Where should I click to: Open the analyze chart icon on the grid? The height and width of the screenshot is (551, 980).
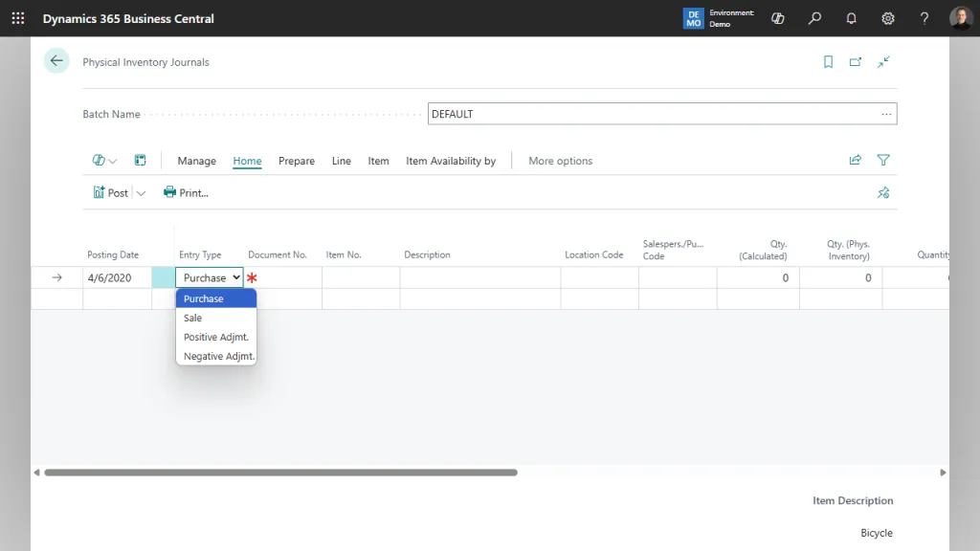(x=140, y=160)
